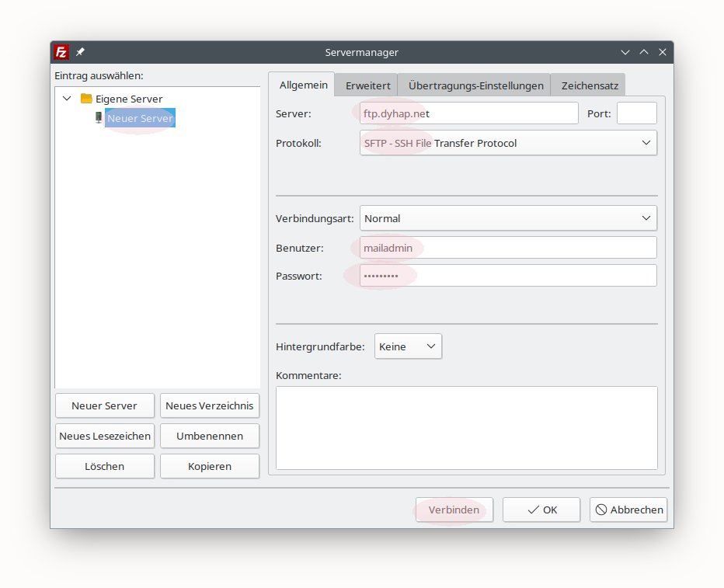The width and height of the screenshot is (724, 588).
Task: Focus the Port input field
Action: pos(636,113)
